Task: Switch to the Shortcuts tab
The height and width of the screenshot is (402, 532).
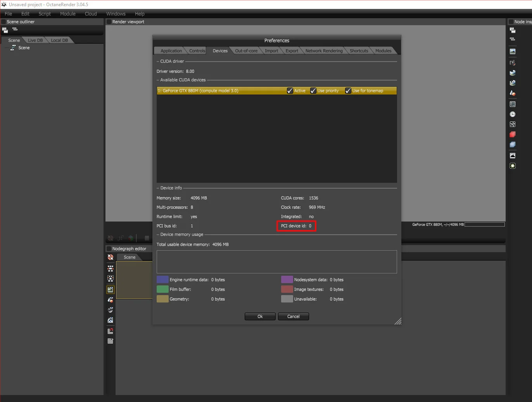Action: tap(359, 51)
